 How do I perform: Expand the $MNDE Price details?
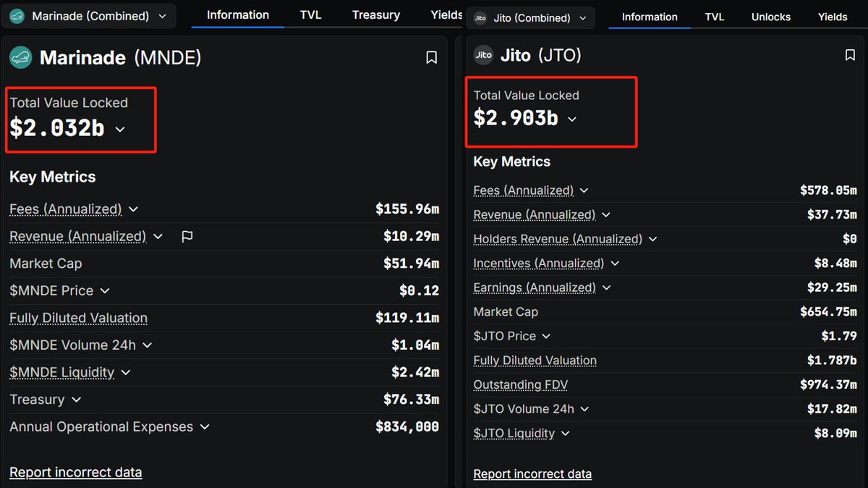pyautogui.click(x=105, y=291)
